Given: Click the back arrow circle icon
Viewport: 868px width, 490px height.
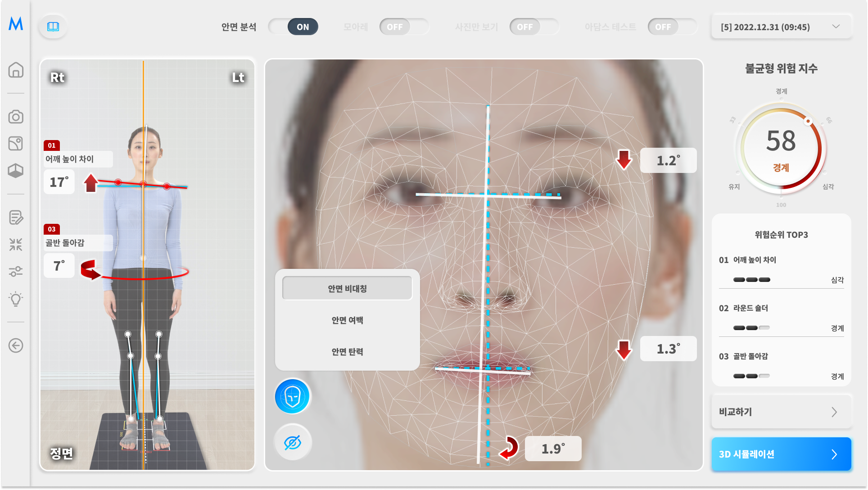Looking at the screenshot, I should pos(16,345).
